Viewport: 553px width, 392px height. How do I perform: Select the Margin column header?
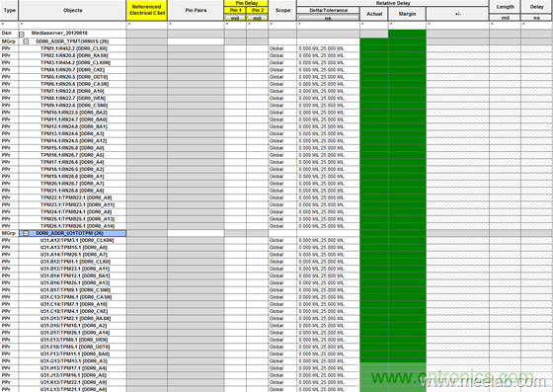pos(407,14)
